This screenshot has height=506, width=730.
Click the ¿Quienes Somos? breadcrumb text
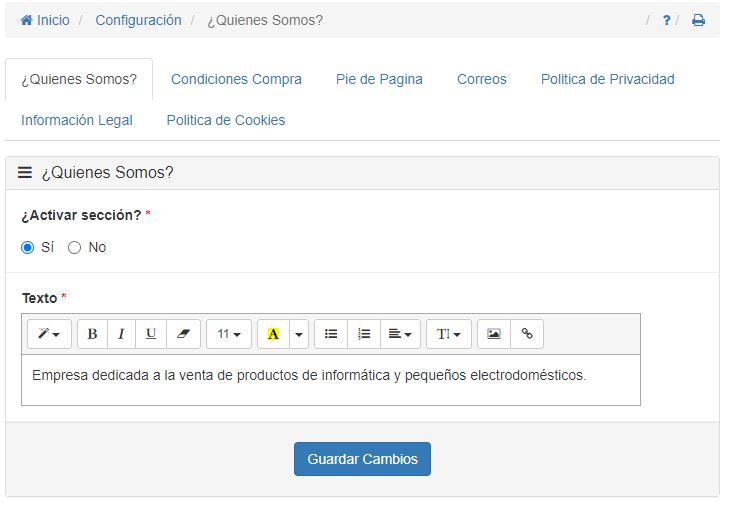(265, 20)
